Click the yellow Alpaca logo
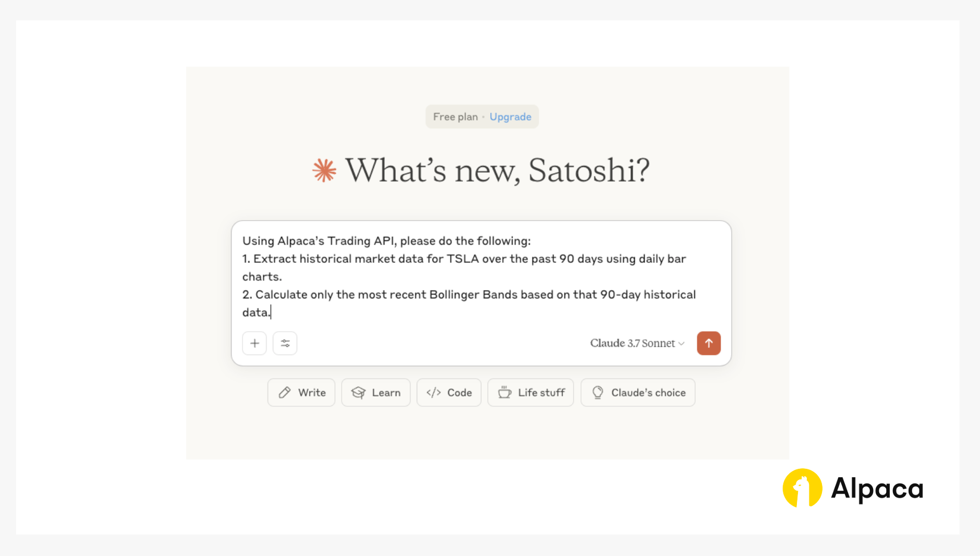This screenshot has width=980, height=556. (802, 488)
